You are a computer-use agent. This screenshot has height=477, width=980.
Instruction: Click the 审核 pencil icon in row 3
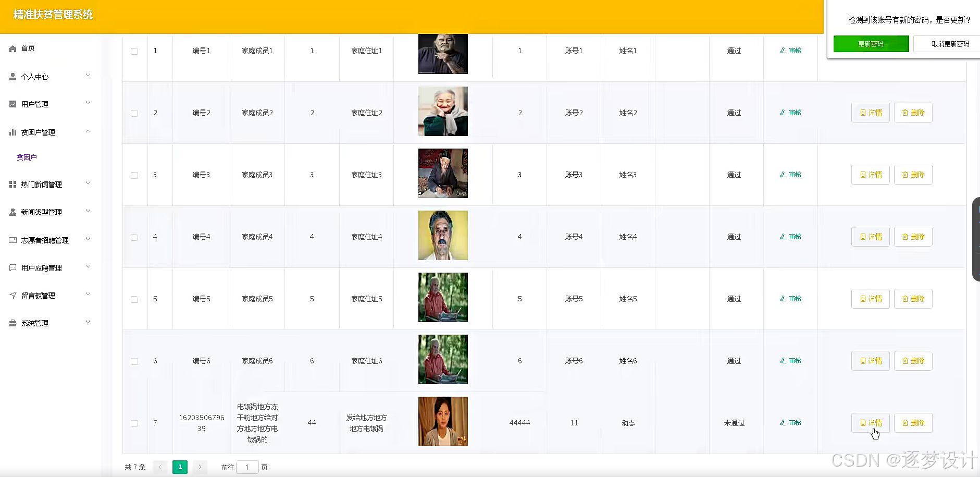783,175
